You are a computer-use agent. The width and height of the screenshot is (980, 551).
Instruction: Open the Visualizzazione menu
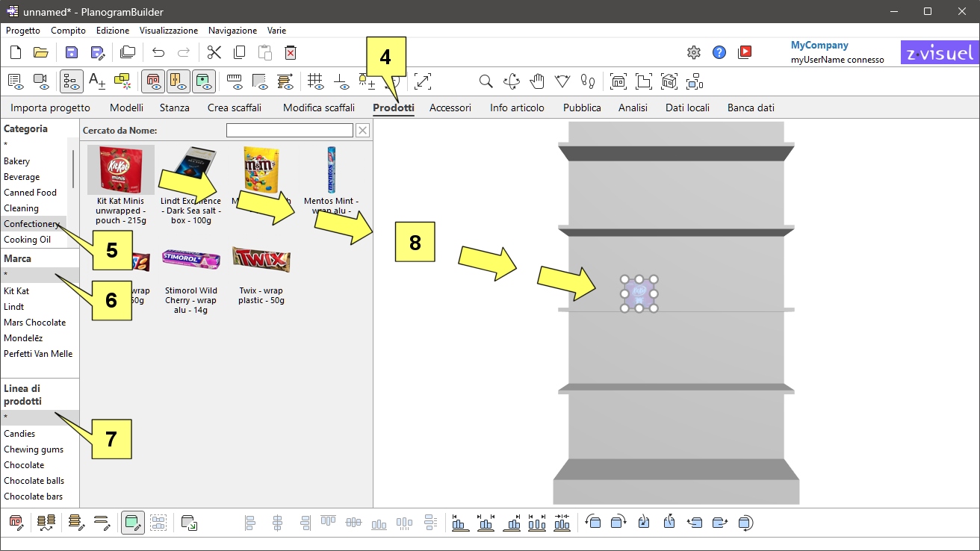[x=169, y=31]
